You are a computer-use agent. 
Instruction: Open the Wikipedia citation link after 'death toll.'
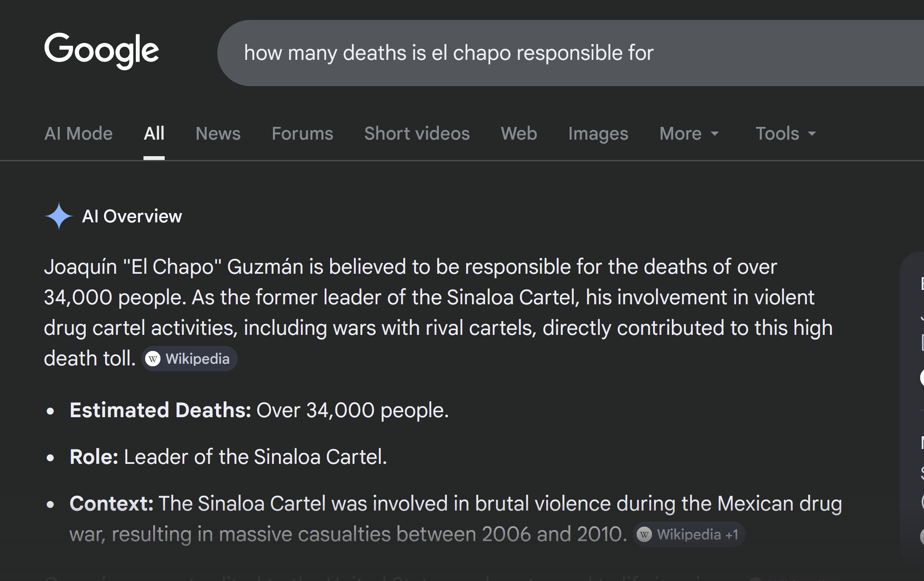(197, 359)
